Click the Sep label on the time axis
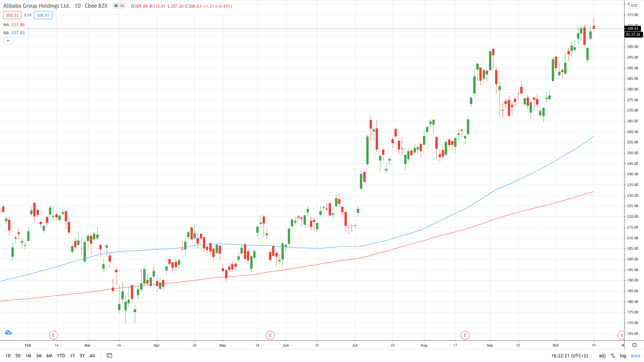The image size is (644, 362). point(490,345)
